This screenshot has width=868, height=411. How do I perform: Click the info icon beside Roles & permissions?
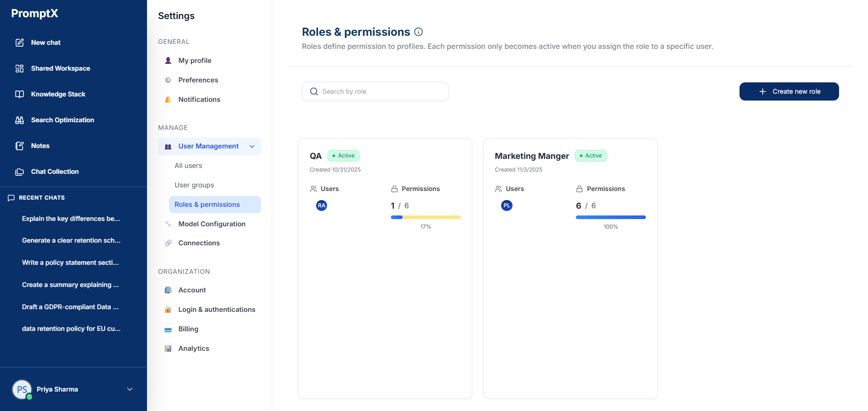[419, 32]
